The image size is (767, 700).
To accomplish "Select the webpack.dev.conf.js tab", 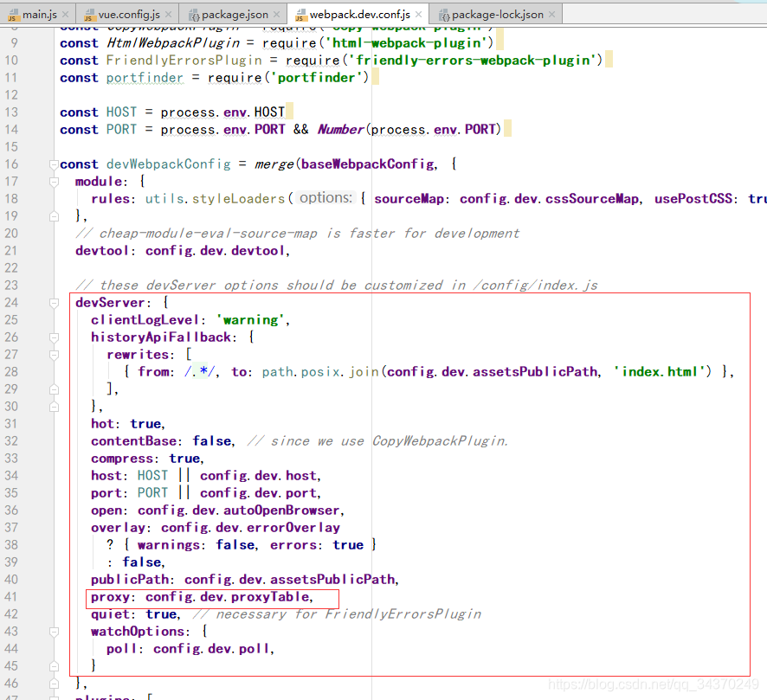I will (359, 15).
